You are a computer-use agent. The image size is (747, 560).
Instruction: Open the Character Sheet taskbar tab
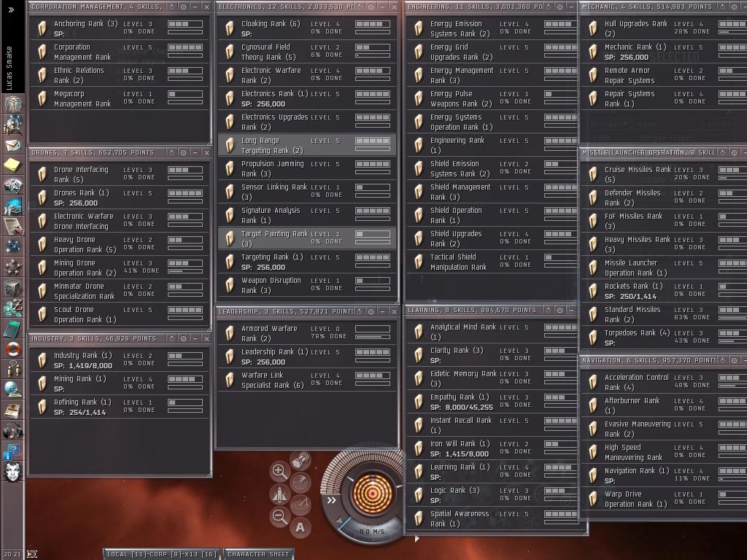tap(258, 554)
